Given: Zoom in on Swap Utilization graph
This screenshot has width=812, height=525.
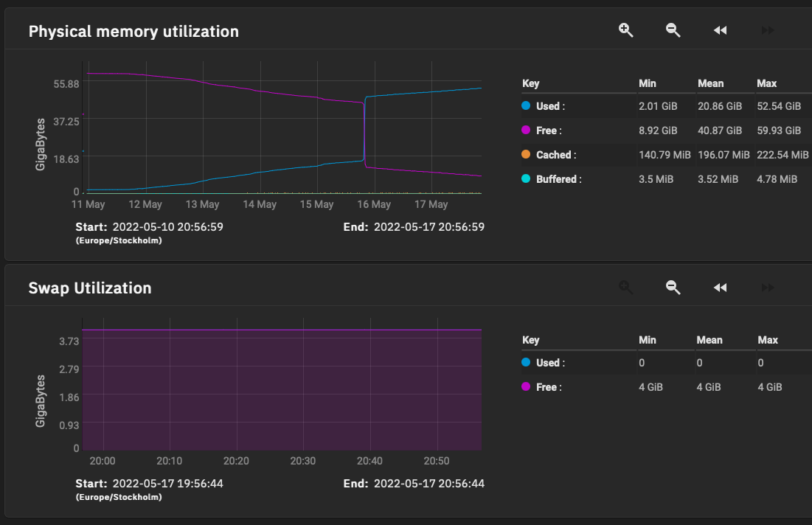Looking at the screenshot, I should point(626,287).
